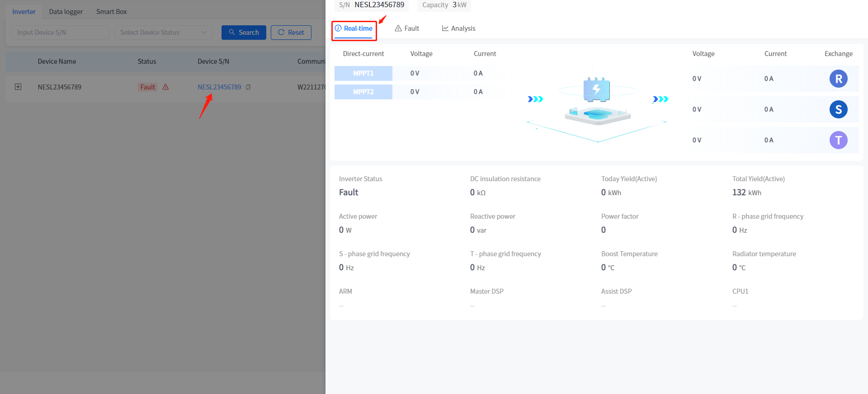Select the MPPT1 label
This screenshot has height=394, width=868.
pyautogui.click(x=363, y=73)
